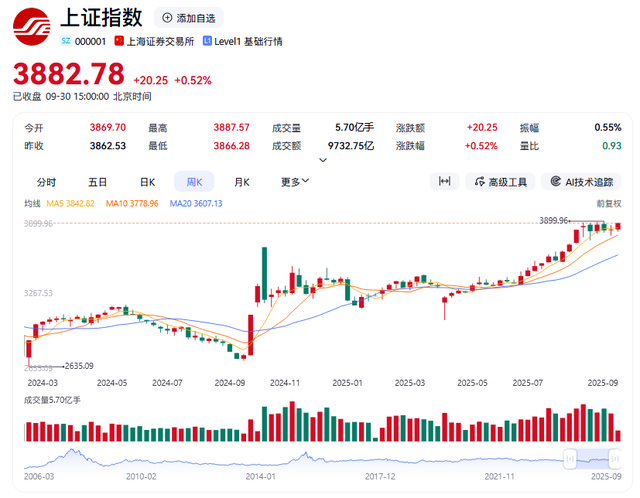The image size is (640, 498).
Task: Expand quote details with the down chevron
Action: tap(322, 160)
